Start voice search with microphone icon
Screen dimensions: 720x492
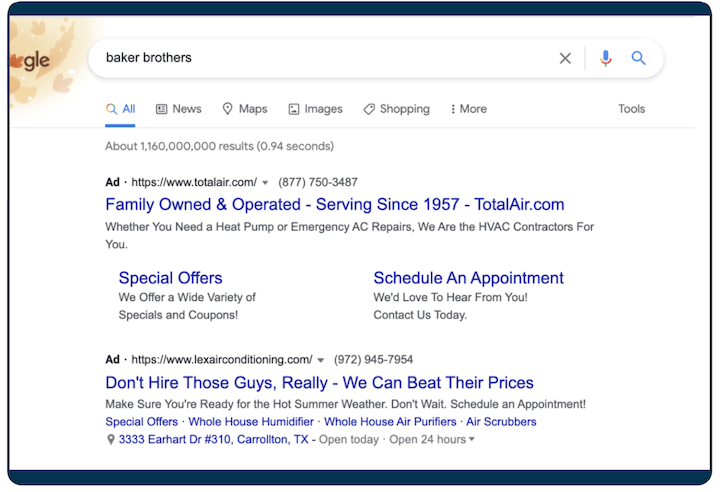tap(605, 58)
